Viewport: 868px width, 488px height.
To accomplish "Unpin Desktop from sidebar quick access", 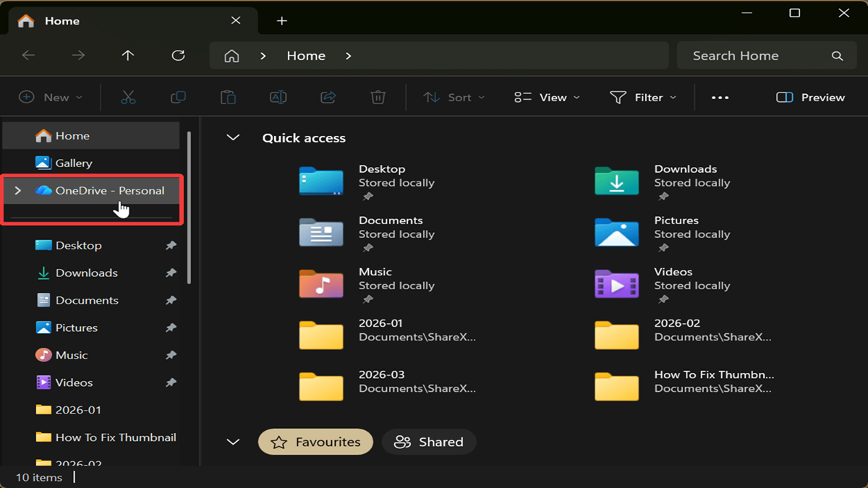I will click(x=171, y=246).
